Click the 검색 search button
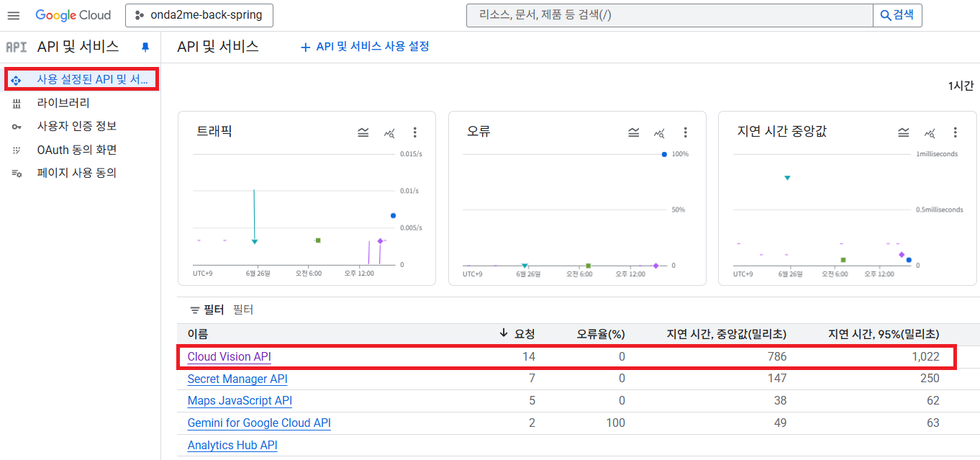 [897, 15]
